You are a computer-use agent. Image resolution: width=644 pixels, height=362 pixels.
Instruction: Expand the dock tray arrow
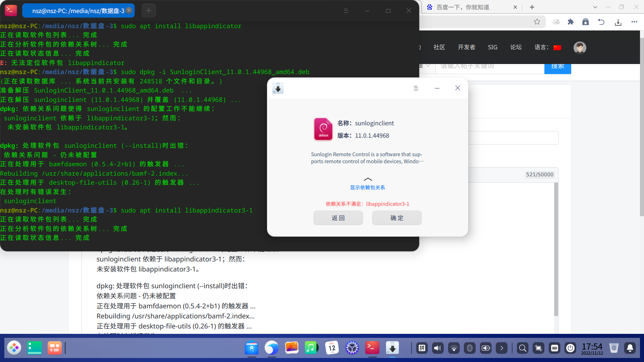pyautogui.click(x=501, y=348)
